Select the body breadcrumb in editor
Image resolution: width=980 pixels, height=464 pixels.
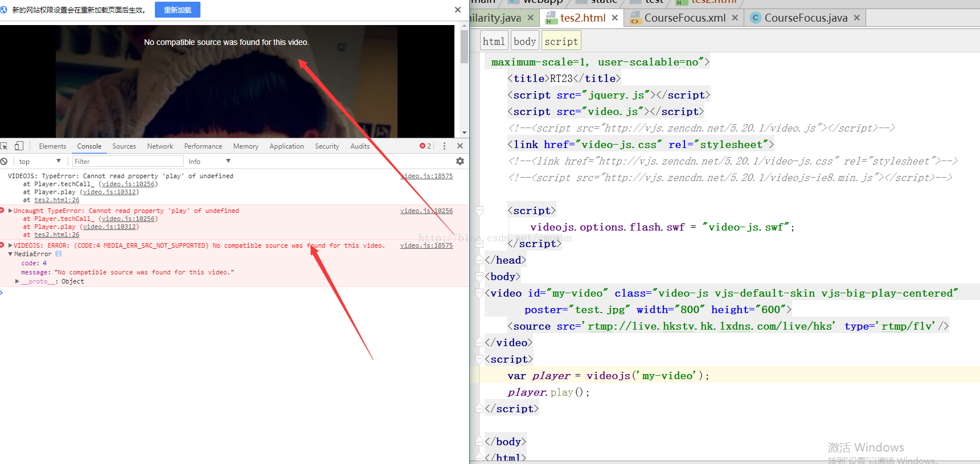pyautogui.click(x=524, y=42)
